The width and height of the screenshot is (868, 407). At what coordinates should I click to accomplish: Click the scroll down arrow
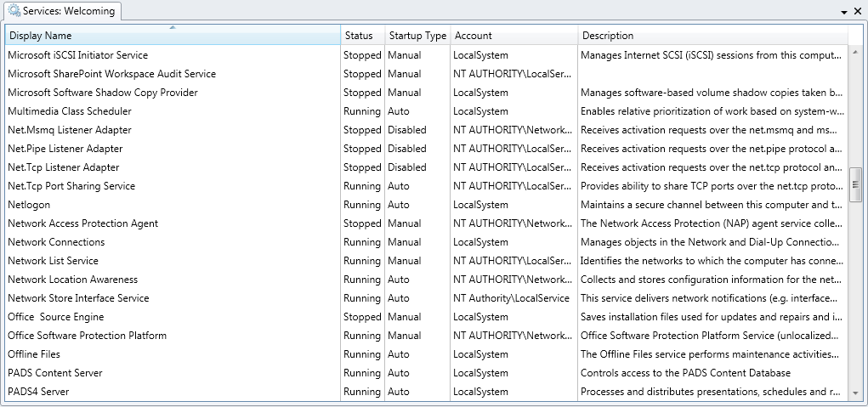(856, 393)
